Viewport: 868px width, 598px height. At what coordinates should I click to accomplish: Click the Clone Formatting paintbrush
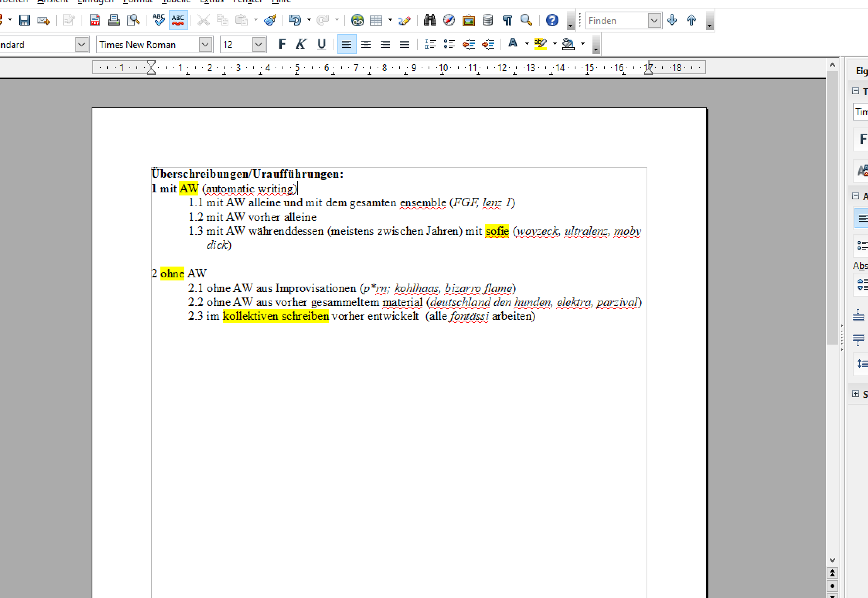[x=270, y=20]
